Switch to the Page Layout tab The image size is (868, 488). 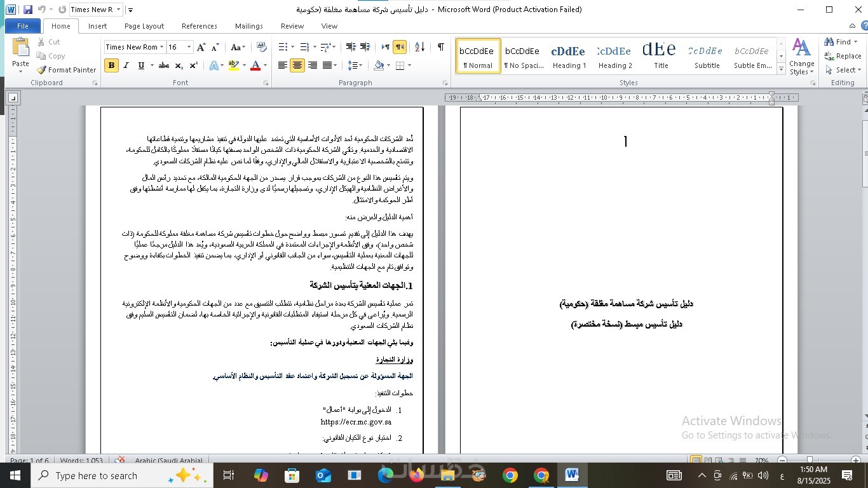point(144,26)
